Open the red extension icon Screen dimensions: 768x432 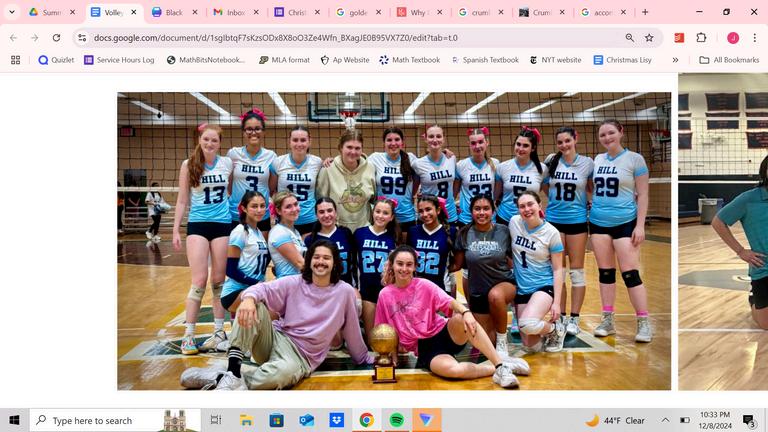click(679, 38)
